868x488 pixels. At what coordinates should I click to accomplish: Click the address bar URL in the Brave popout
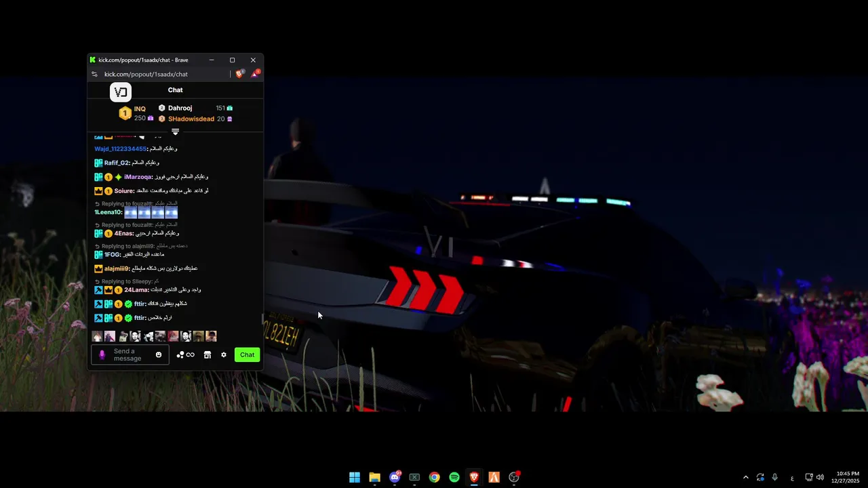146,74
